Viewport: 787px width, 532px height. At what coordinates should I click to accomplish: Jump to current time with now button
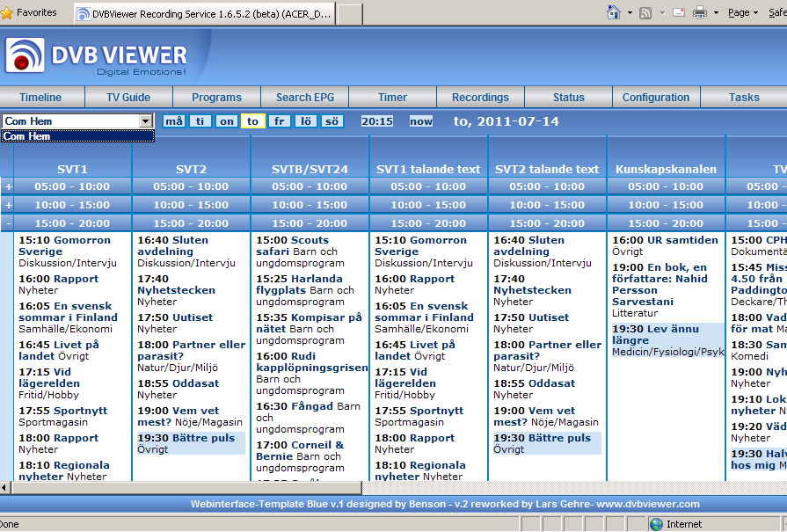(420, 121)
